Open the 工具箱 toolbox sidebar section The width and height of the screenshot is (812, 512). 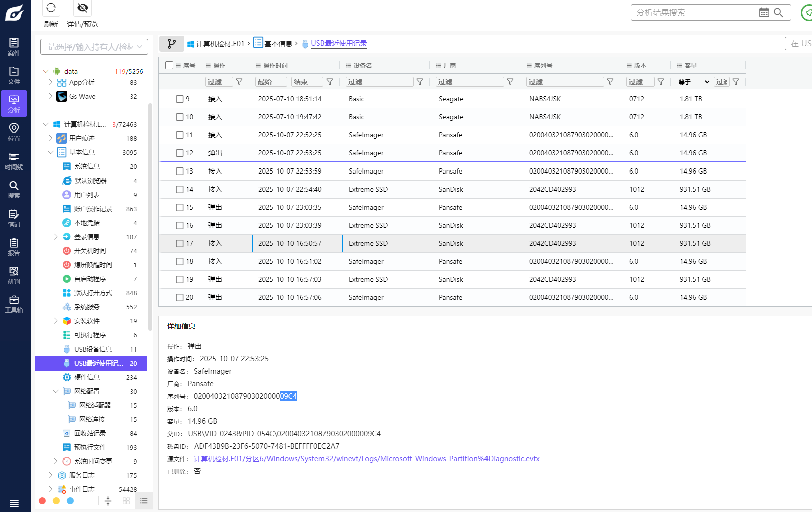14,304
